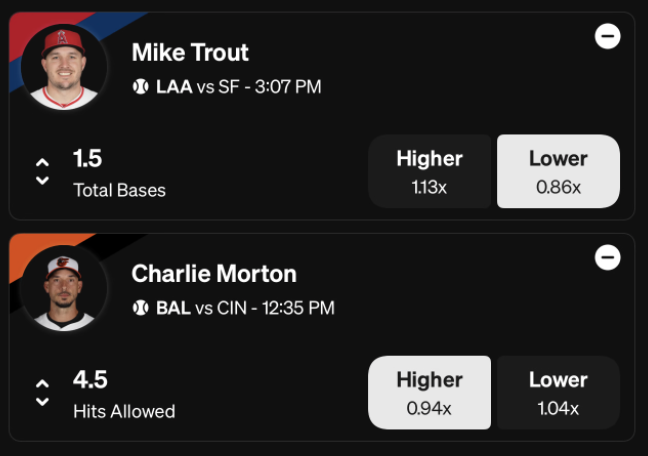Raise Charlie Morton Hits Allowed line with up chevron

click(42, 384)
